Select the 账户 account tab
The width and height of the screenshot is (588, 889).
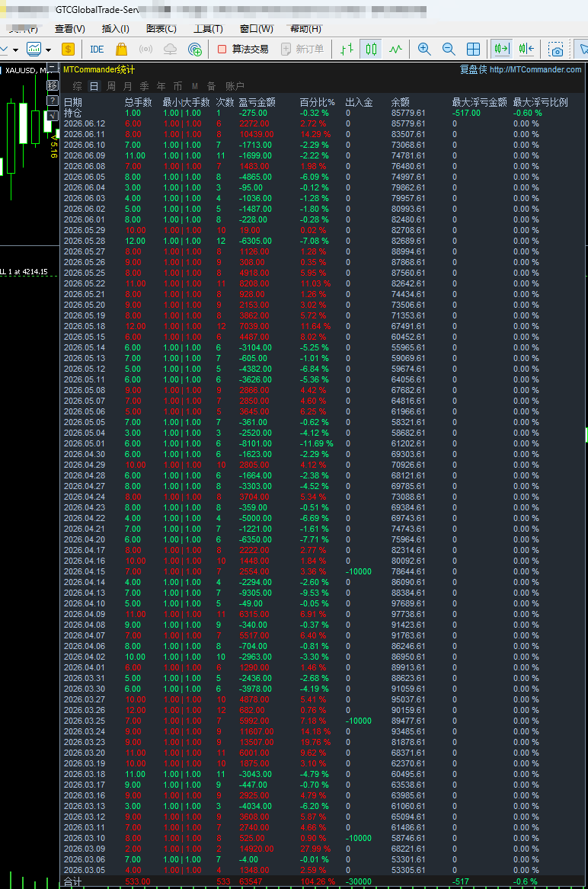click(x=235, y=86)
